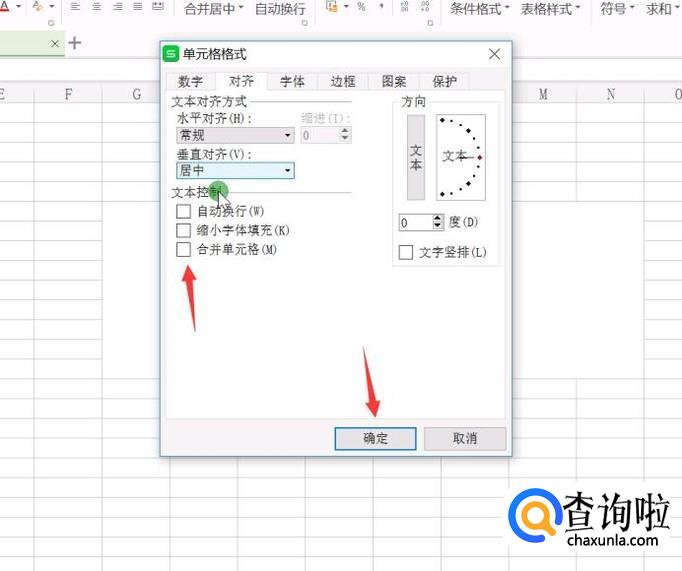Click the increase decimal places icon
Viewport: 682px width, 571px height.
[403, 7]
